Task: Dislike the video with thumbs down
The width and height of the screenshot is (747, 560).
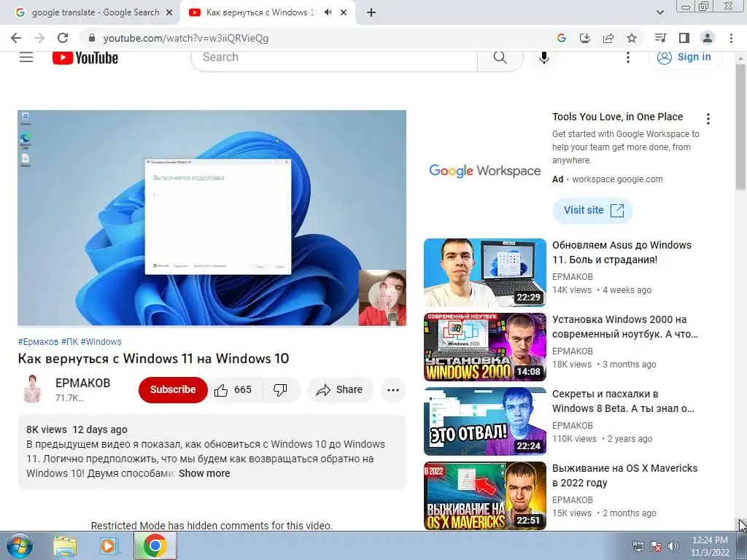Action: point(280,390)
